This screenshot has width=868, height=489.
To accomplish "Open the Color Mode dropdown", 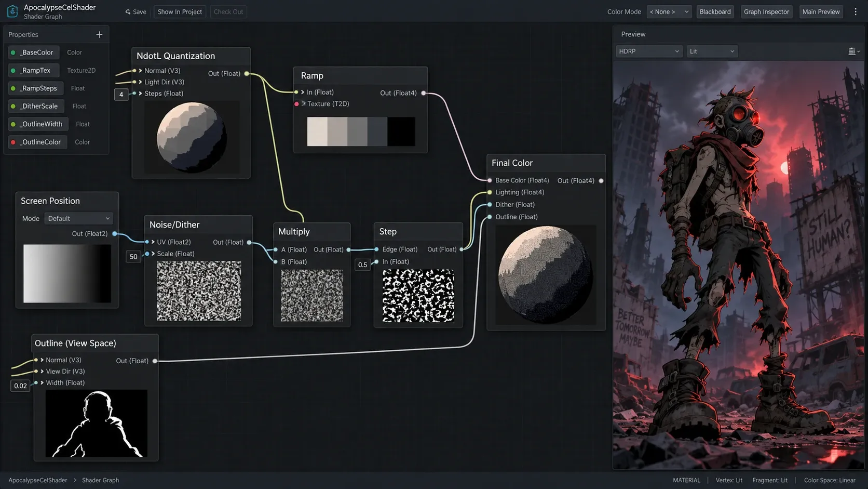I will click(x=669, y=11).
